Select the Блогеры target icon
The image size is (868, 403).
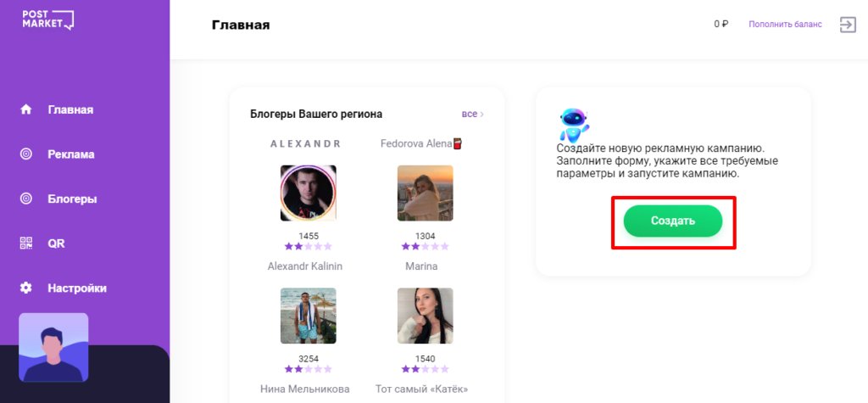26,199
